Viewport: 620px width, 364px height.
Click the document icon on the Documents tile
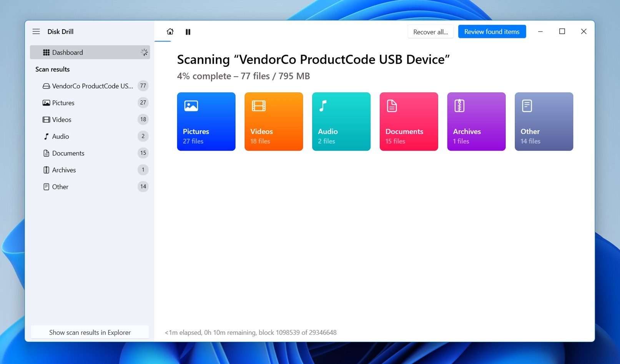[x=392, y=106]
